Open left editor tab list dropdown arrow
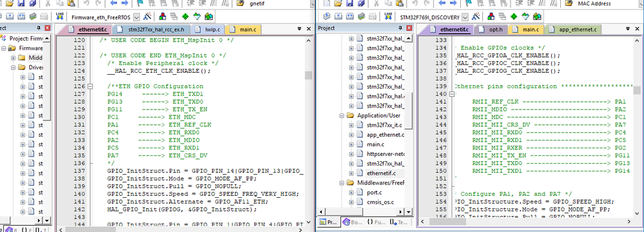644x232 pixels. (x=300, y=29)
